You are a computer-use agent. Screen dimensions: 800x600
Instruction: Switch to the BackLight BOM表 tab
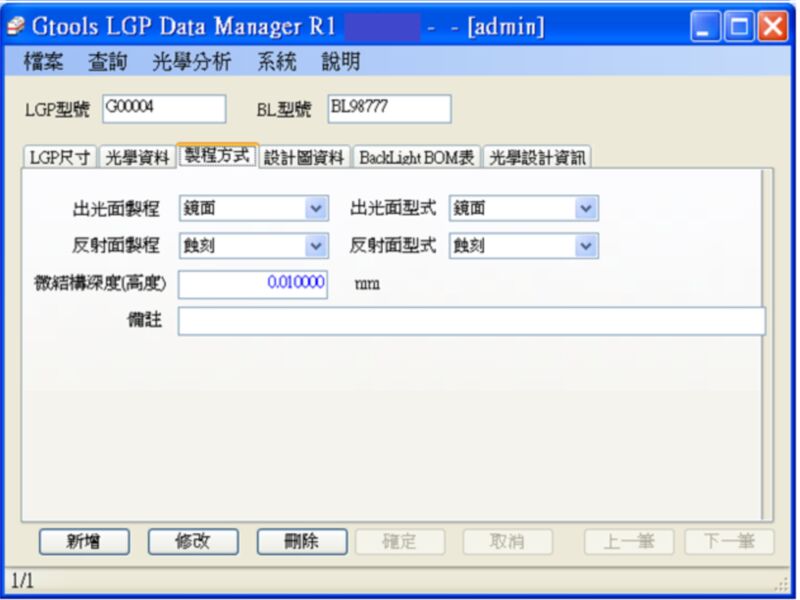tap(417, 158)
